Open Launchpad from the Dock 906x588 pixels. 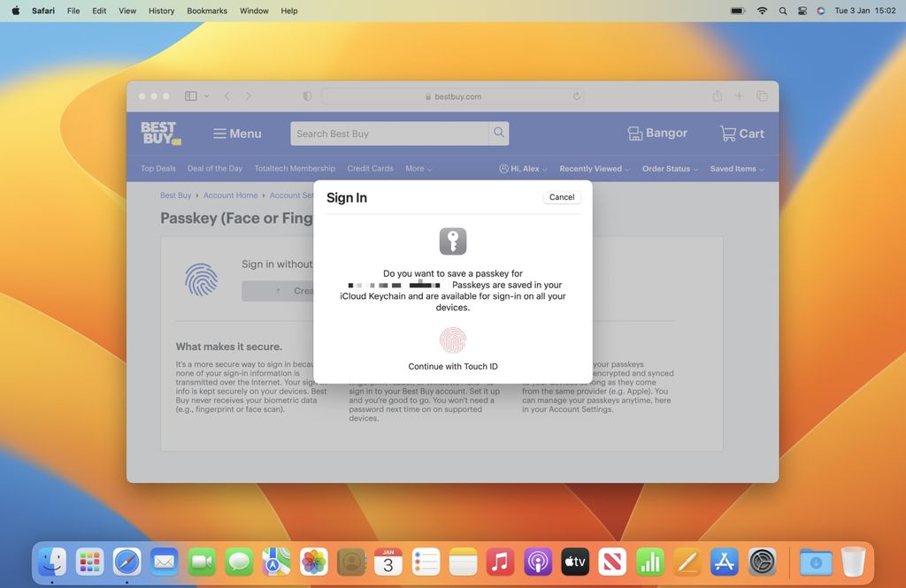click(x=88, y=561)
